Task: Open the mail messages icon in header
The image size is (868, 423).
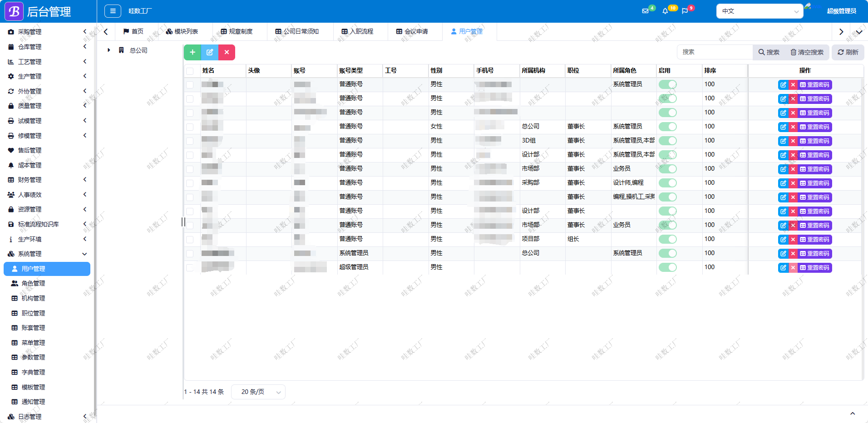Action: click(x=645, y=11)
